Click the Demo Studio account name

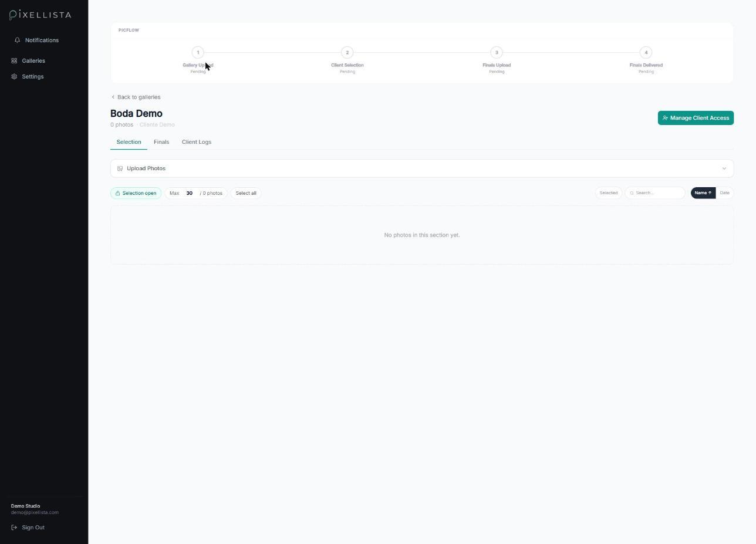point(25,506)
